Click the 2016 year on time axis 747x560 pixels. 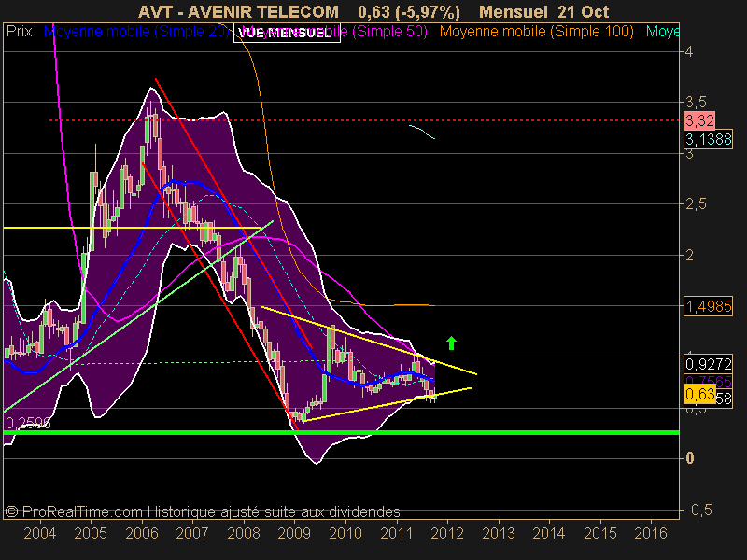click(651, 533)
